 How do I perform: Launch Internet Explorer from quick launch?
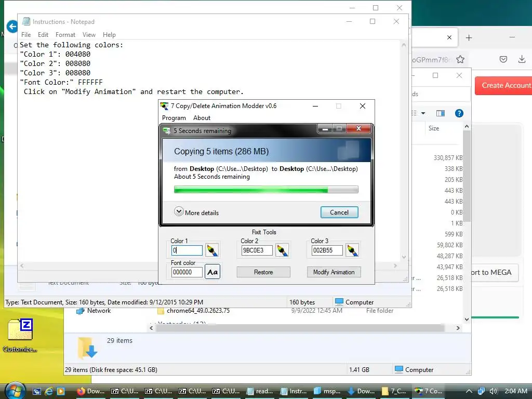pyautogui.click(x=49, y=391)
